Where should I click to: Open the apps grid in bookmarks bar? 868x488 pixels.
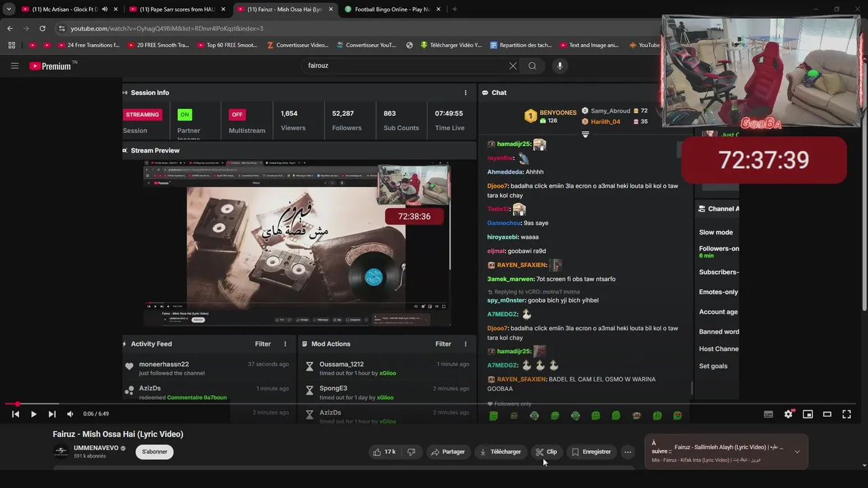pyautogui.click(x=12, y=45)
